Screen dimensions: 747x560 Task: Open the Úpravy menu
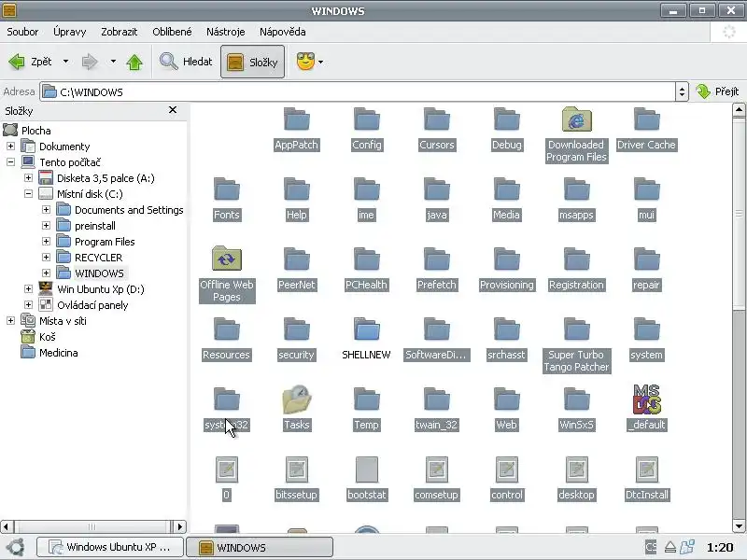(69, 32)
